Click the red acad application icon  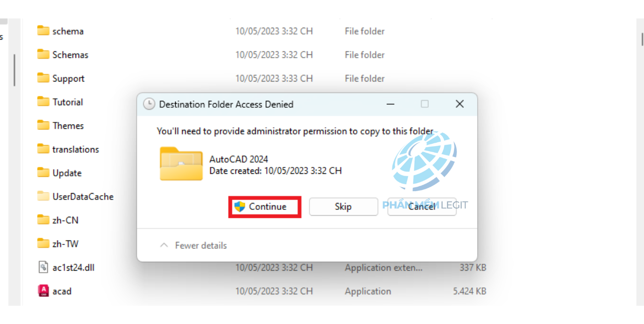[43, 291]
